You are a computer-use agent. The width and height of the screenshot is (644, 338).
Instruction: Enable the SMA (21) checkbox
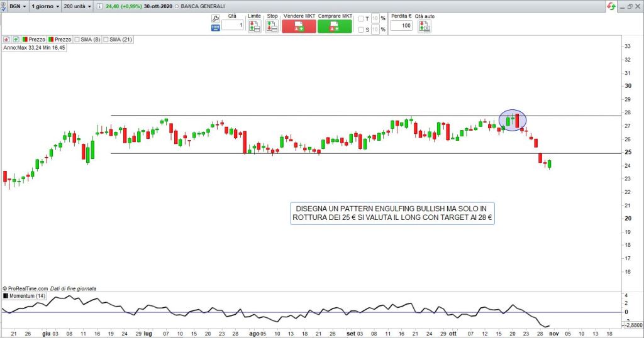106,39
